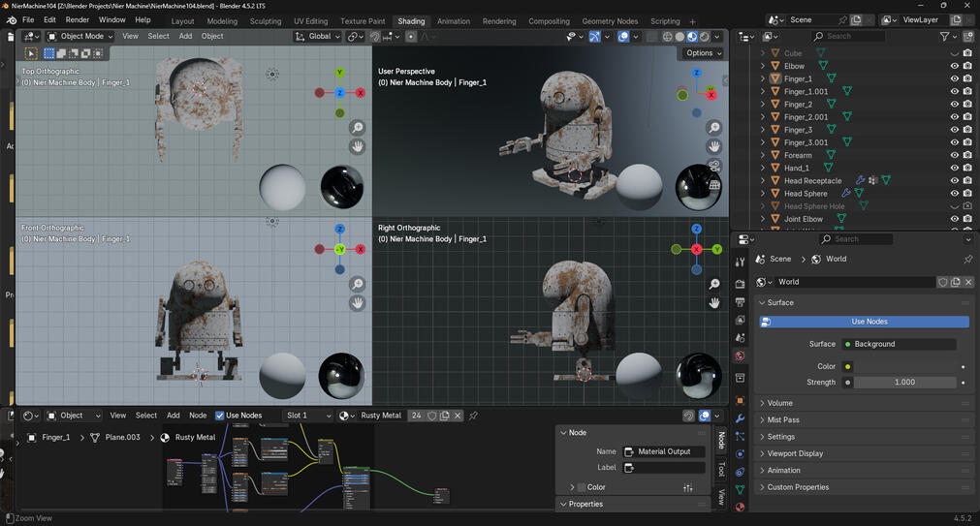Expand the Mist Pass panel
Image resolution: width=980 pixels, height=526 pixels.
click(x=783, y=420)
